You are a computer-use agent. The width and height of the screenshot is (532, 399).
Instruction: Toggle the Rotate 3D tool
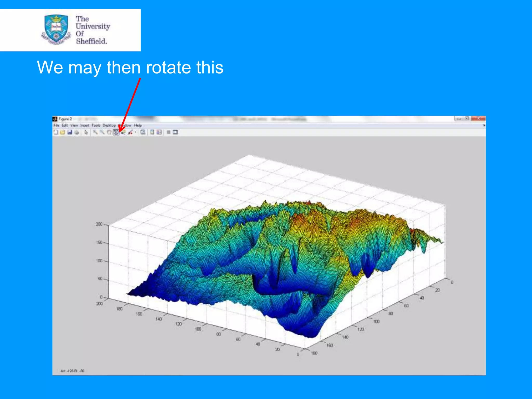point(116,132)
